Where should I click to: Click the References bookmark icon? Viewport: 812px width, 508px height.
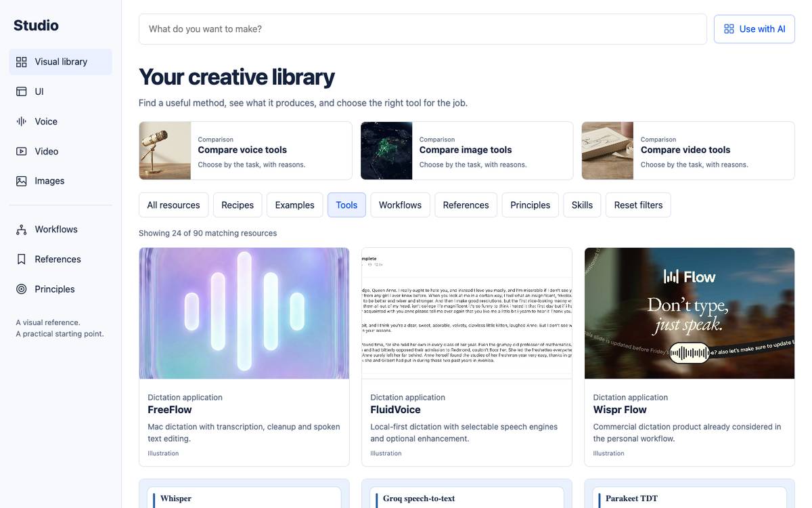click(x=22, y=259)
